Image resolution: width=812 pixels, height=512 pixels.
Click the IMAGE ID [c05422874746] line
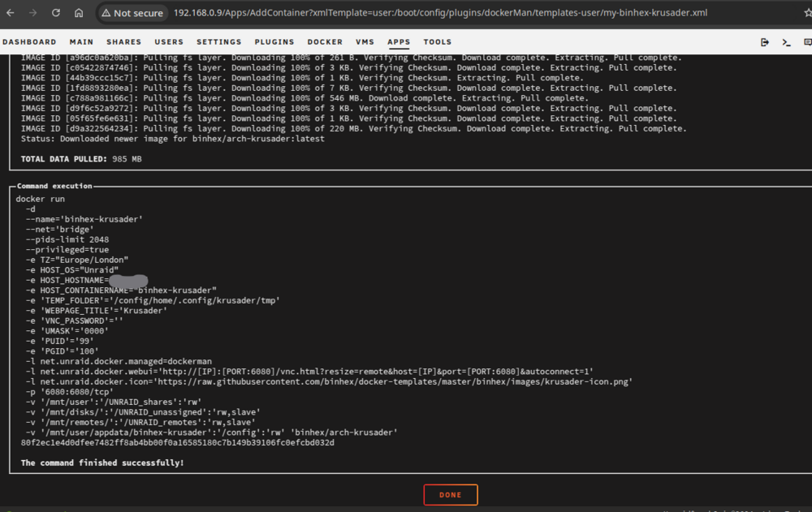[348, 68]
